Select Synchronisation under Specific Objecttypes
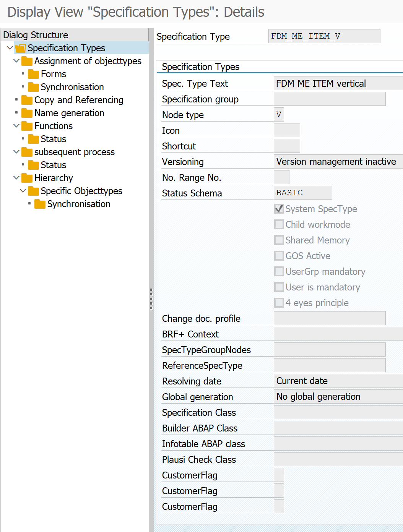Image resolution: width=403 pixels, height=532 pixels. pos(78,204)
